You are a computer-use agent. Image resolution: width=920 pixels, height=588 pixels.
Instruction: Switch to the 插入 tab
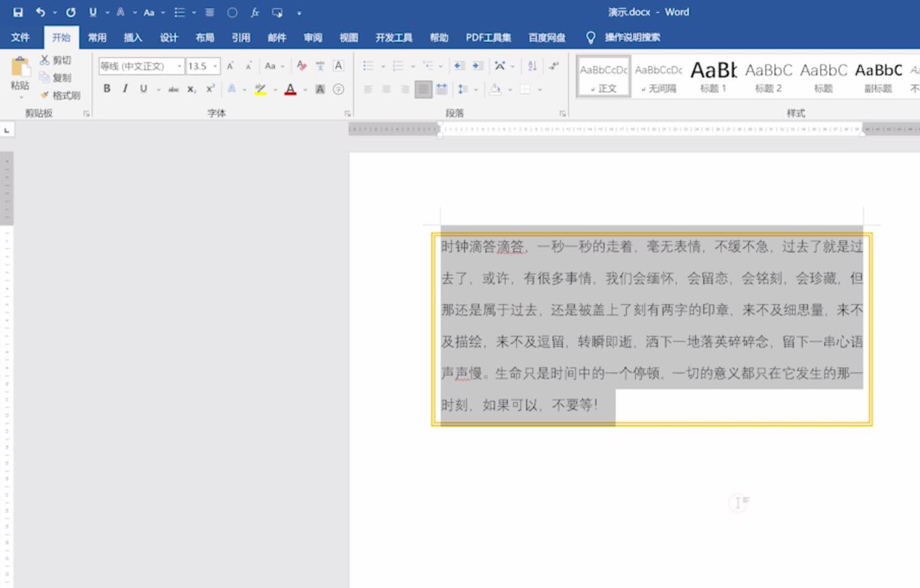pos(133,37)
